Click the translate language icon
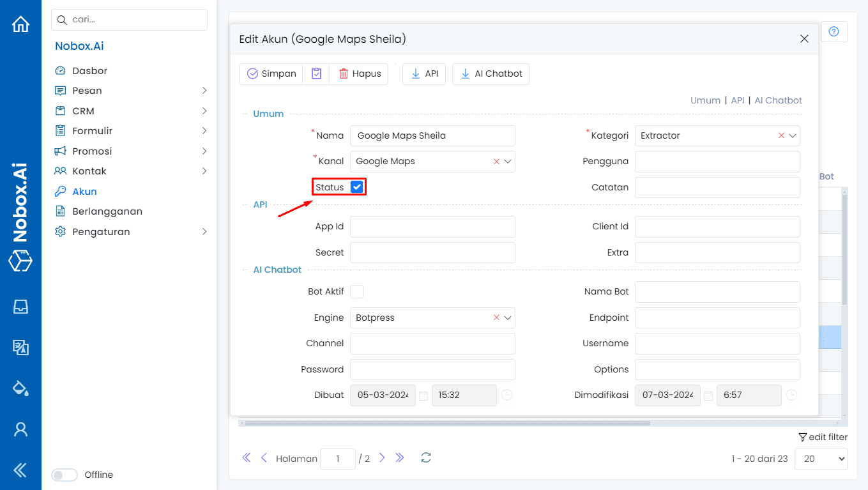 pyautogui.click(x=20, y=348)
